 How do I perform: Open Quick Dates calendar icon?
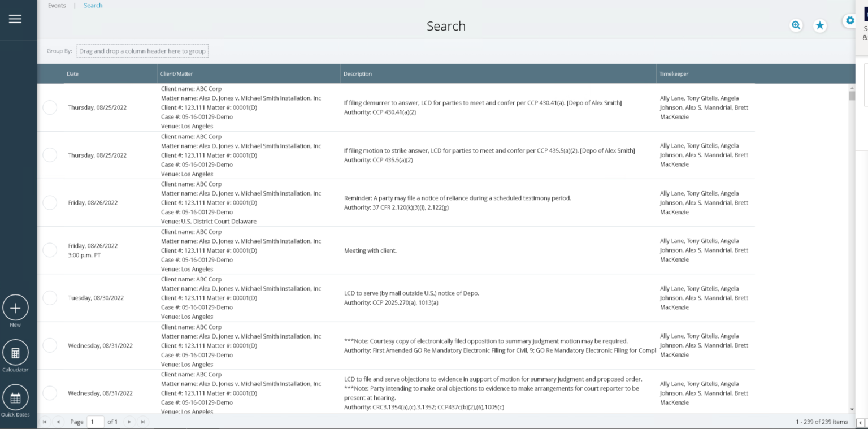tap(15, 397)
